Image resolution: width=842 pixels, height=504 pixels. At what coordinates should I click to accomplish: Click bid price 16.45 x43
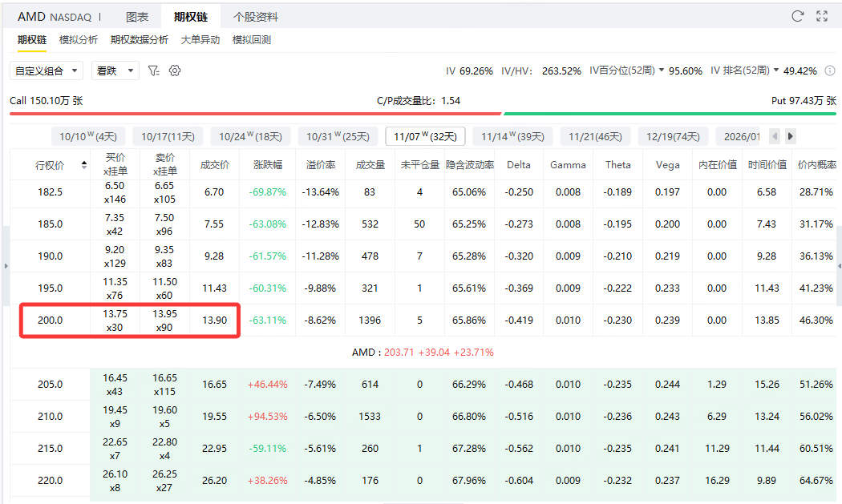(x=115, y=385)
